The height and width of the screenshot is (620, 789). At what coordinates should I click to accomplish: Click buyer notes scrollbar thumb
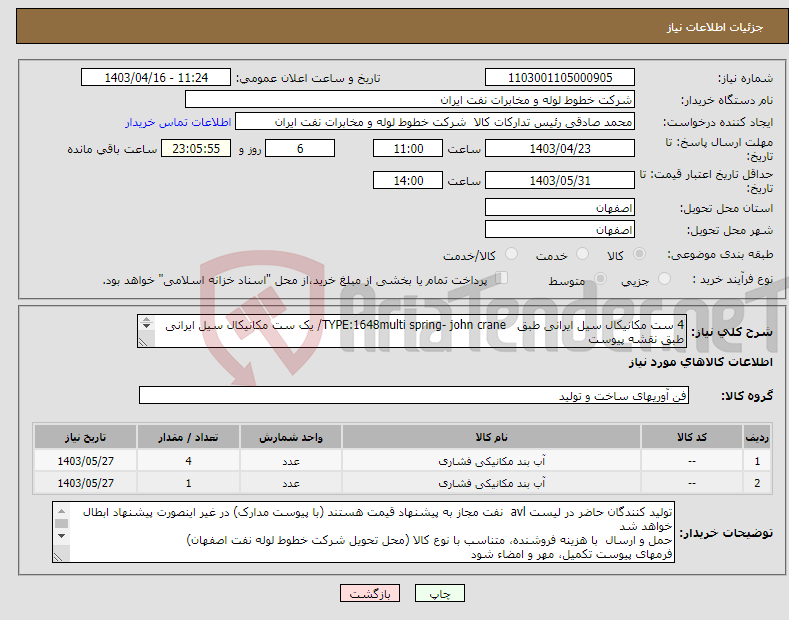pyautogui.click(x=61, y=523)
